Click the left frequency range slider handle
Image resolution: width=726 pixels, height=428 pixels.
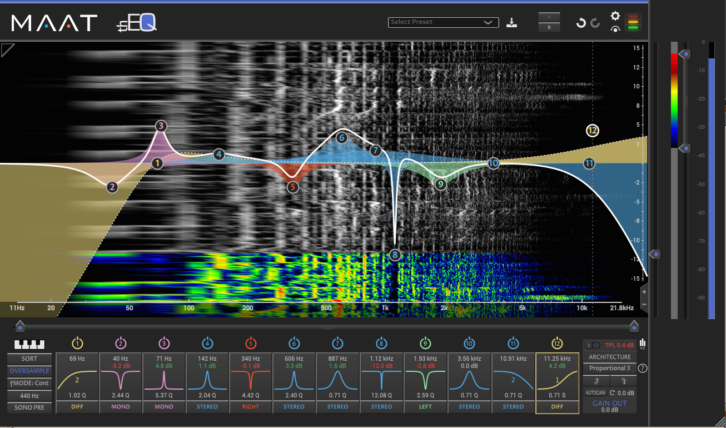tap(20, 326)
